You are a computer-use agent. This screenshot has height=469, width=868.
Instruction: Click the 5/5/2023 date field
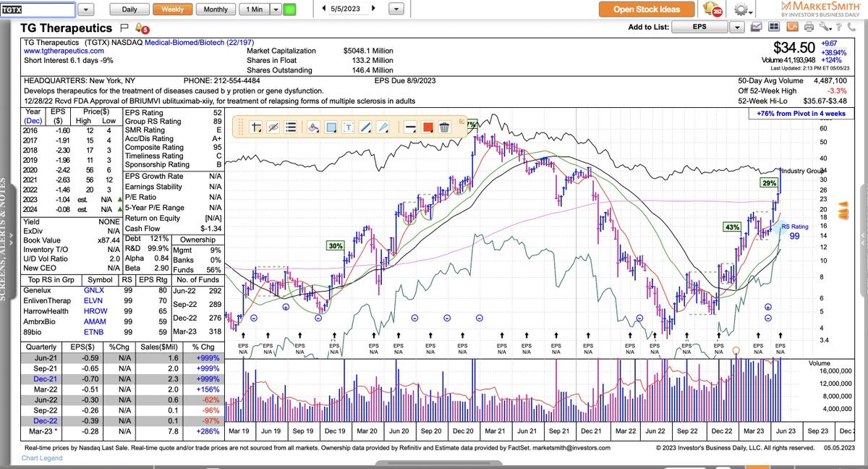tap(348, 8)
